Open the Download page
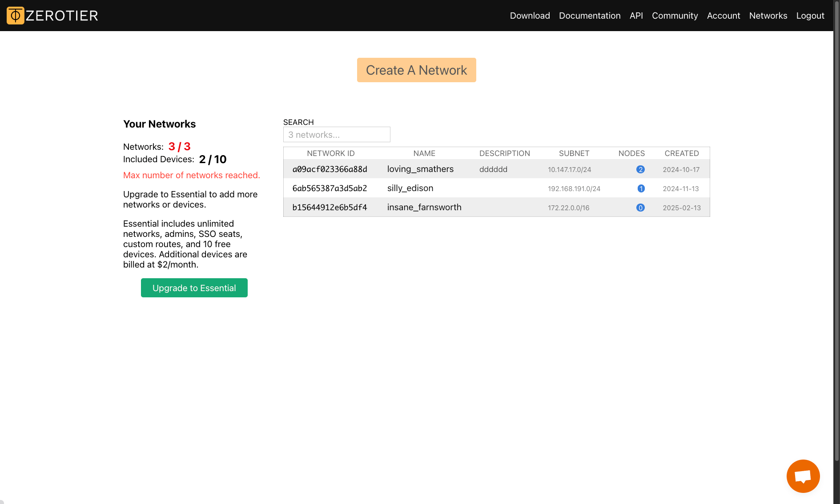 pos(530,15)
